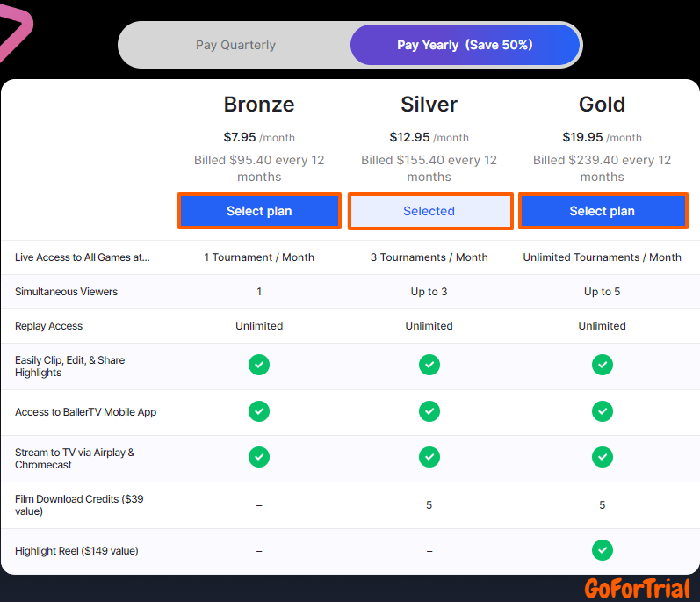The image size is (700, 602).
Task: Click Gold Film Download Credits value 5
Action: 603,505
